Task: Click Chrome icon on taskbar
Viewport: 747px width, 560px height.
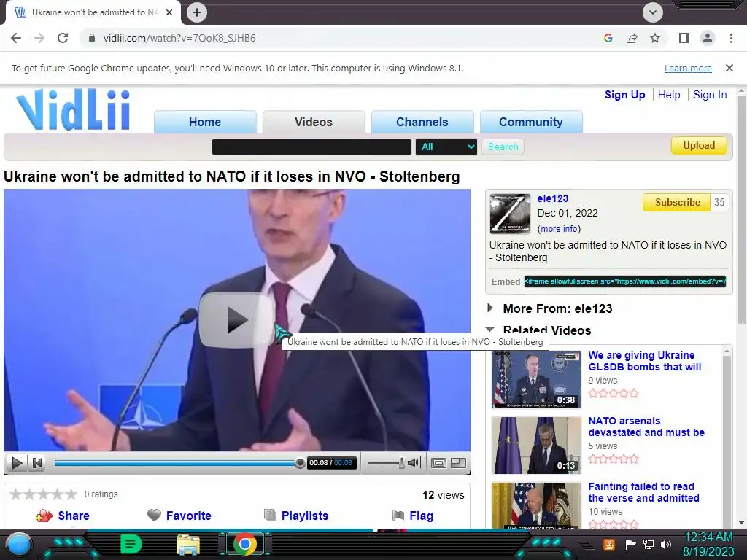Action: (245, 544)
